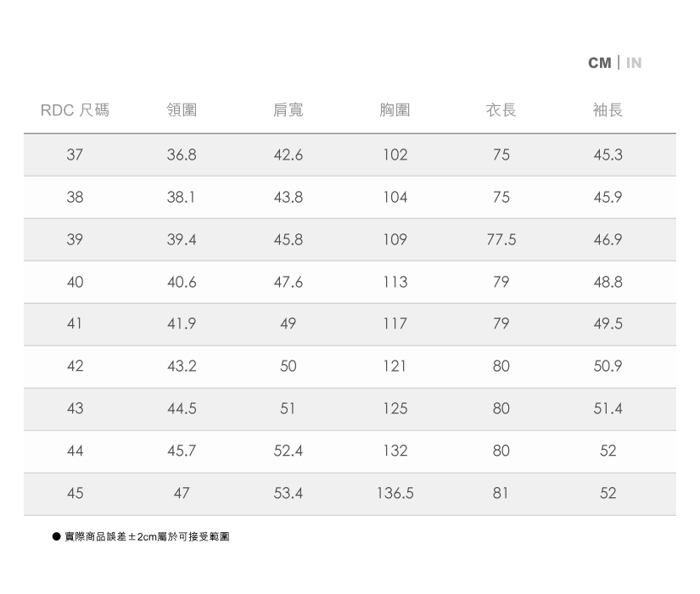Viewport: 700px width, 594px height.
Task: Switch units to CM
Action: 599,63
